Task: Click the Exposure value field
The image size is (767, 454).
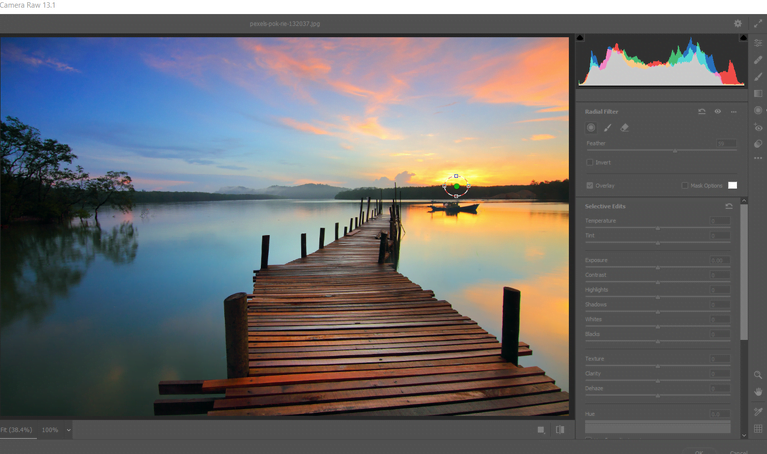Action: click(x=720, y=260)
